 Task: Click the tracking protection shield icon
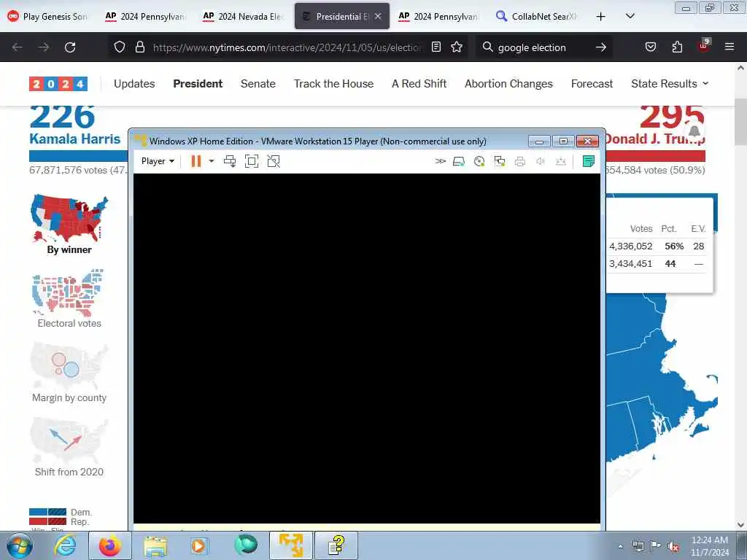(120, 47)
